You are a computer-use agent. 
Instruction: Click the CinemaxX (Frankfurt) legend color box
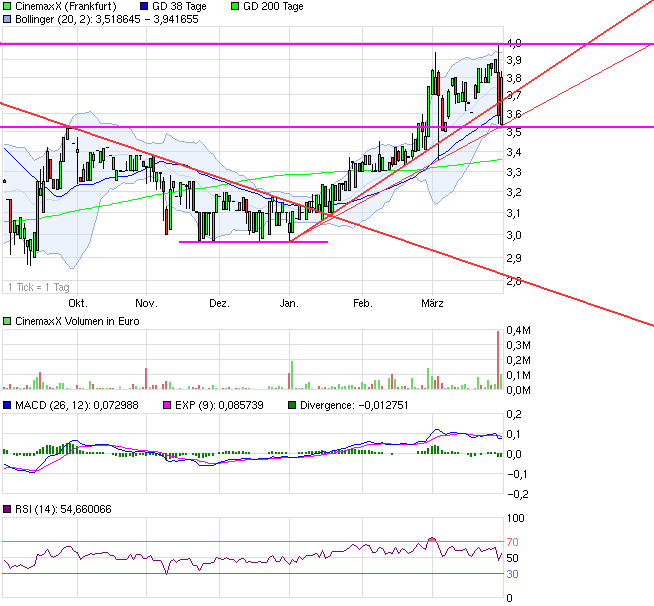[x=8, y=6]
